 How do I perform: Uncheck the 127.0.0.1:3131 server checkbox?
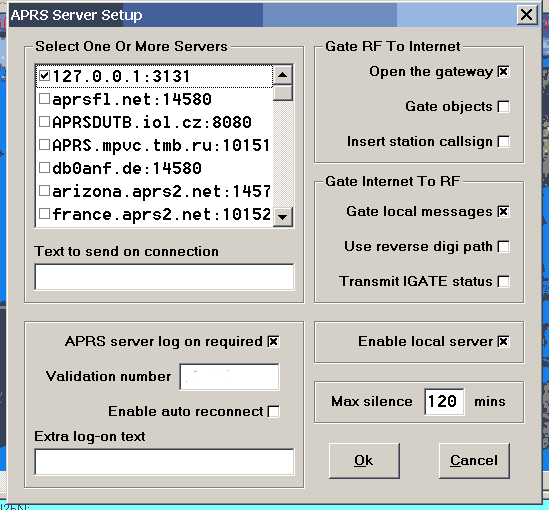click(x=44, y=76)
